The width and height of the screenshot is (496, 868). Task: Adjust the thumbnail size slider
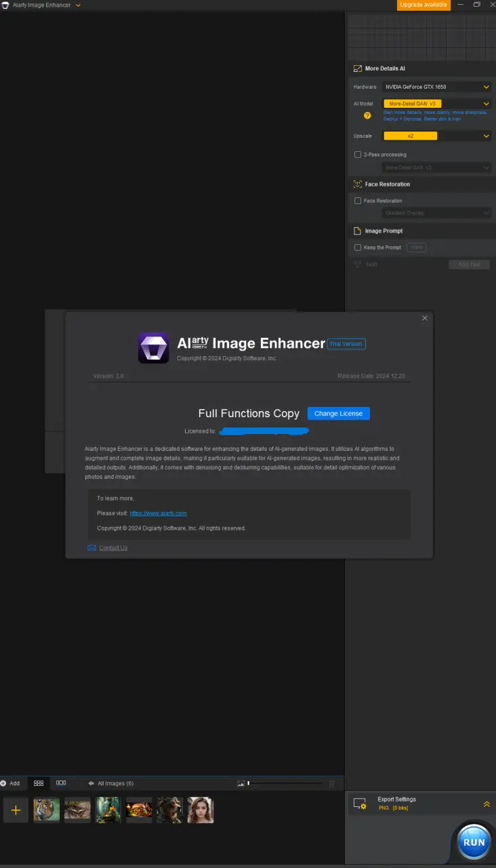point(285,783)
